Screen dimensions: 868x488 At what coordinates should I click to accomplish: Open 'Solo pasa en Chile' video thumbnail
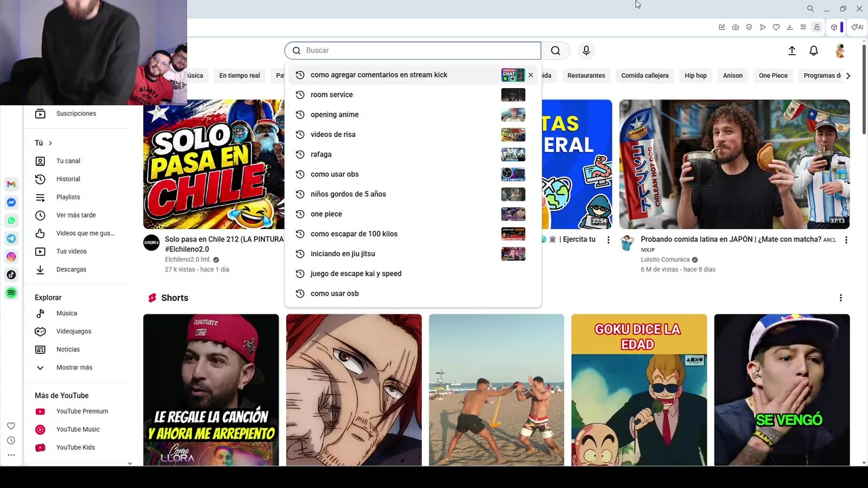[214, 164]
